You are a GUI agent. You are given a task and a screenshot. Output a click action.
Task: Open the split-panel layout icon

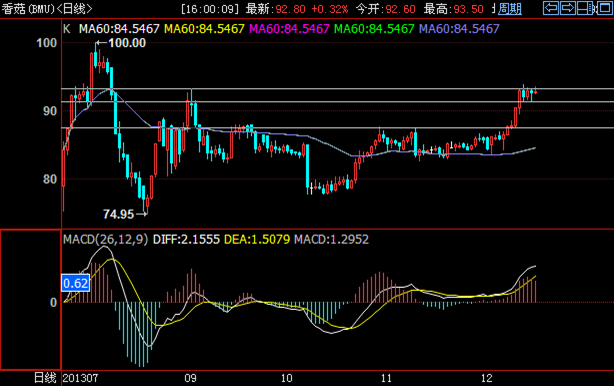(585, 8)
